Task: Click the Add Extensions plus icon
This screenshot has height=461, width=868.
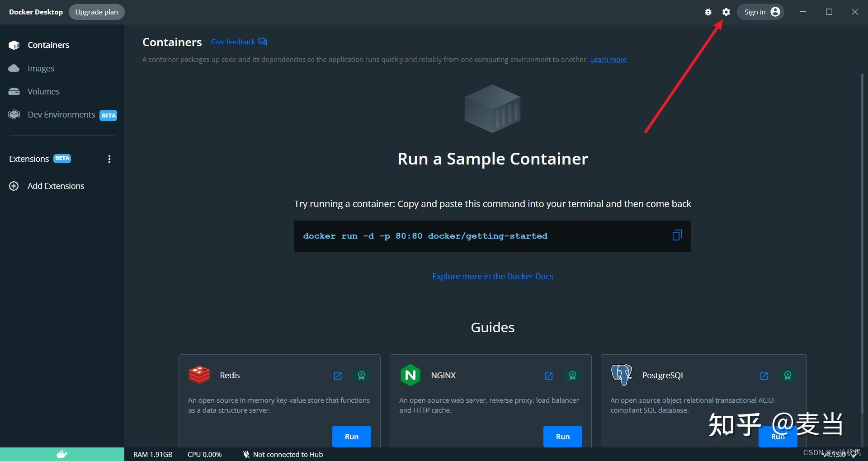Action: [14, 186]
